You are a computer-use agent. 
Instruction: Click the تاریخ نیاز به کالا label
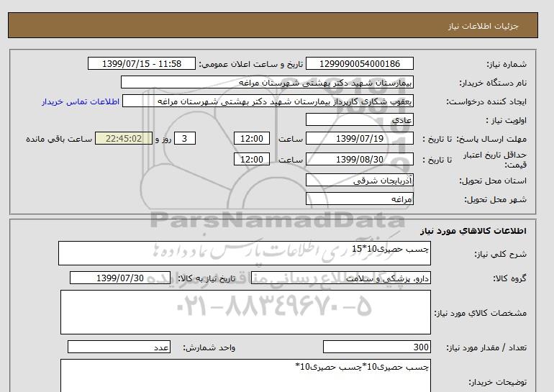(206, 278)
